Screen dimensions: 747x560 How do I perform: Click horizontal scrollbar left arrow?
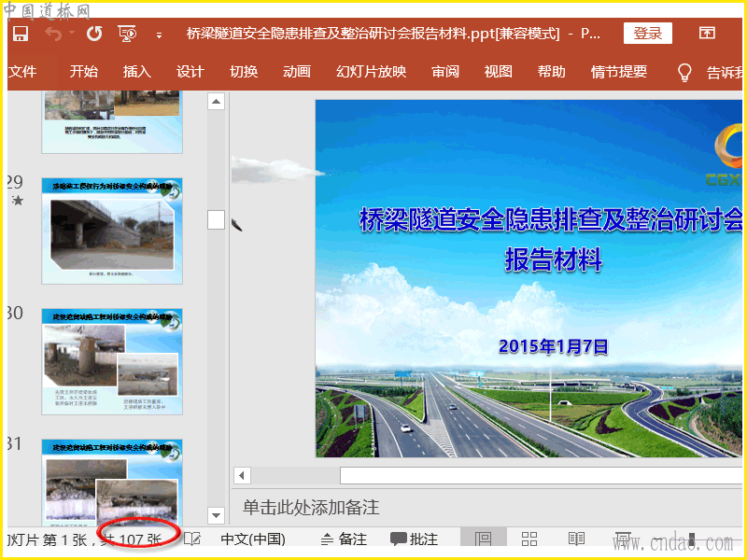pyautogui.click(x=242, y=475)
